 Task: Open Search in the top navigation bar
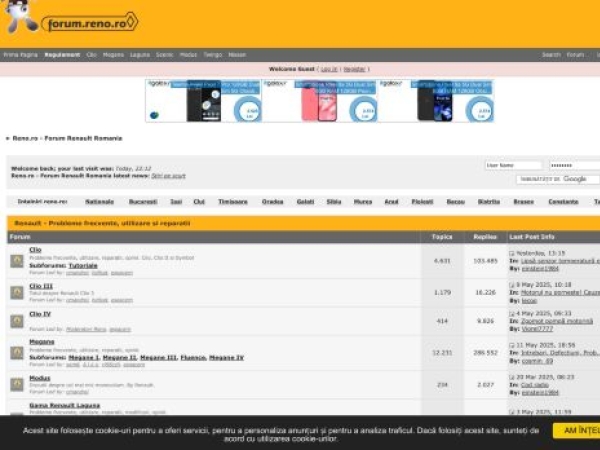click(551, 55)
